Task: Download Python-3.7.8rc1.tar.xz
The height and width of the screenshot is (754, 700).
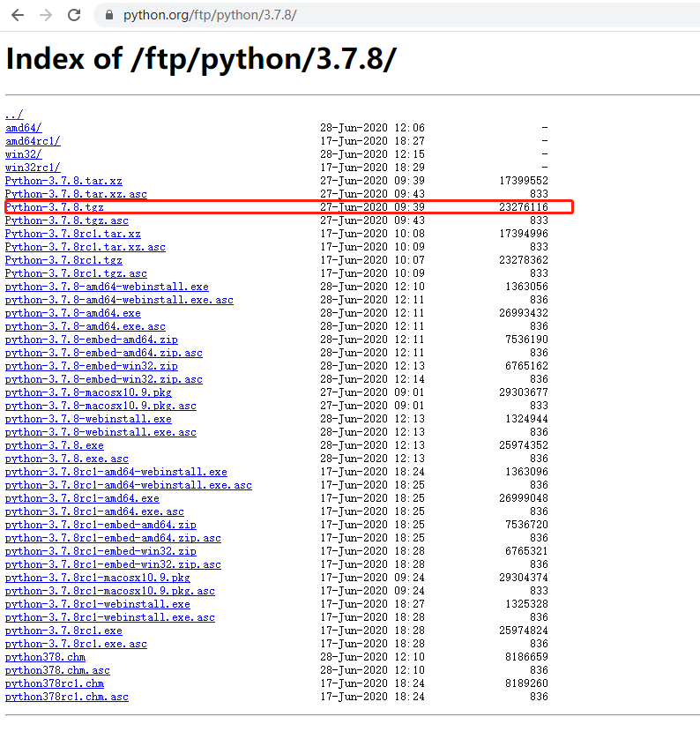Action: pos(73,234)
